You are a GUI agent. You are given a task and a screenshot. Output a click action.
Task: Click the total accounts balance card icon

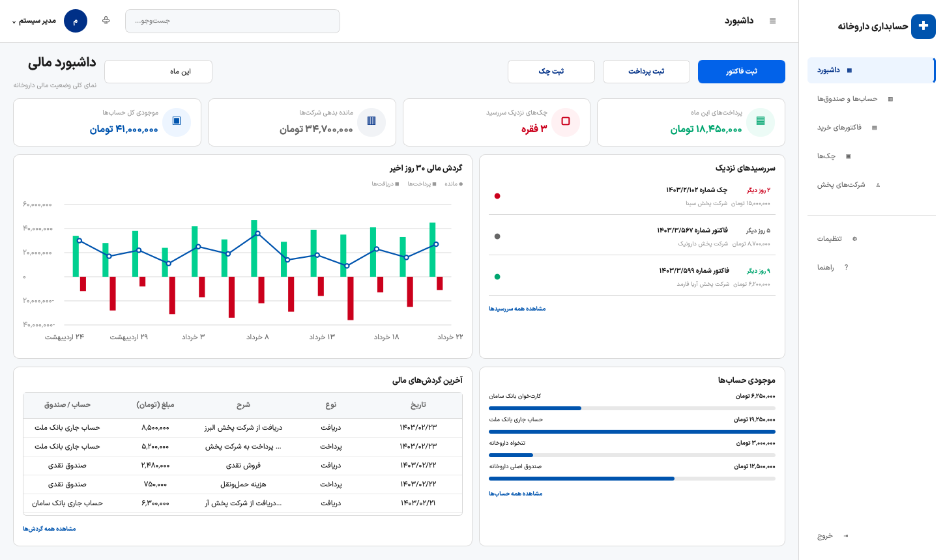click(177, 122)
